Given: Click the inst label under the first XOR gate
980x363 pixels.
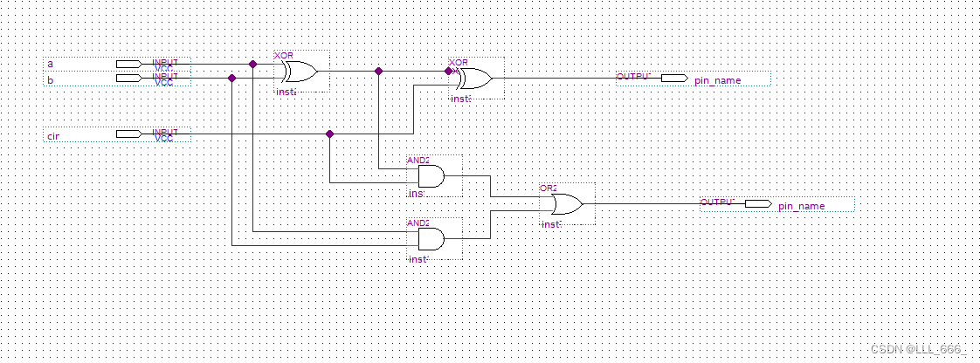Looking at the screenshot, I should point(286,92).
